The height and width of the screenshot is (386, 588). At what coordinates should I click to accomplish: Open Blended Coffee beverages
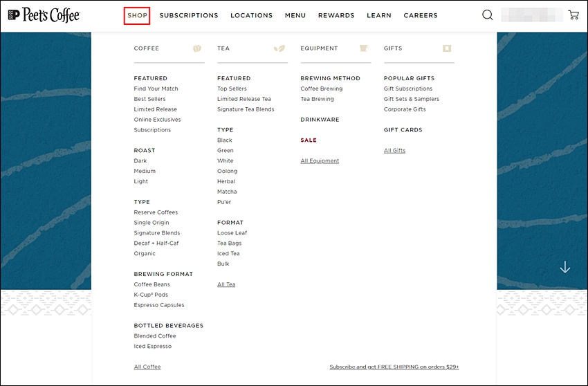[x=155, y=336]
